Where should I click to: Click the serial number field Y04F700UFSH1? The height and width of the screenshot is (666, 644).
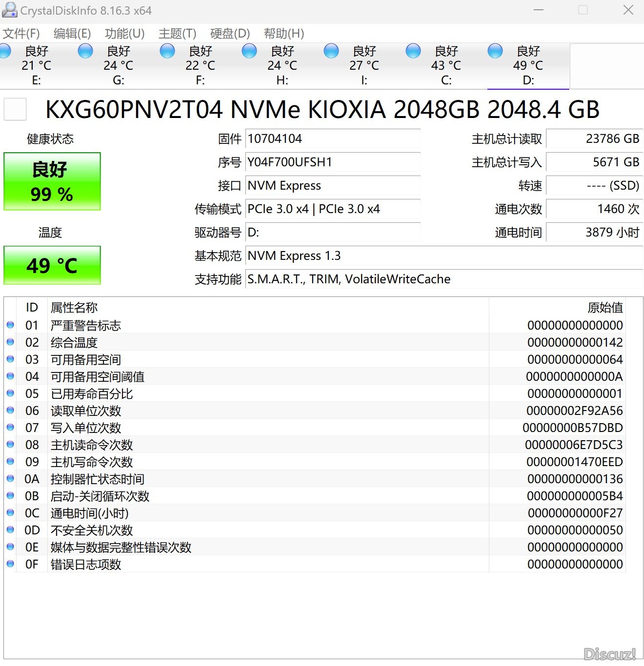[333, 162]
